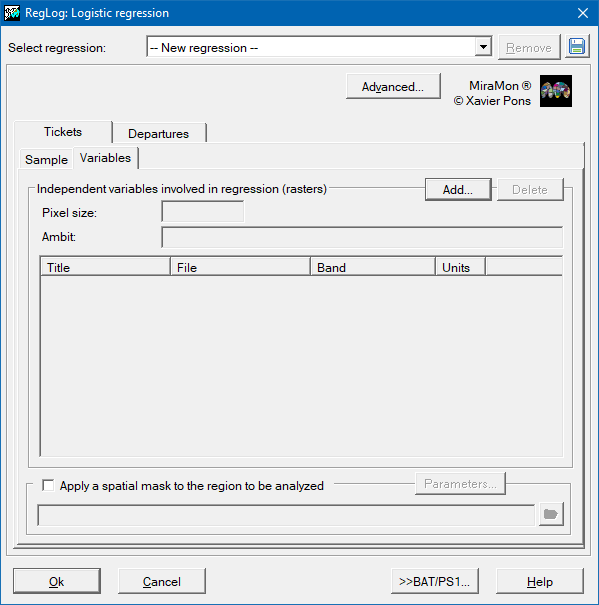599x605 pixels.
Task: Switch to the Sample sub-tab
Action: pos(46,159)
